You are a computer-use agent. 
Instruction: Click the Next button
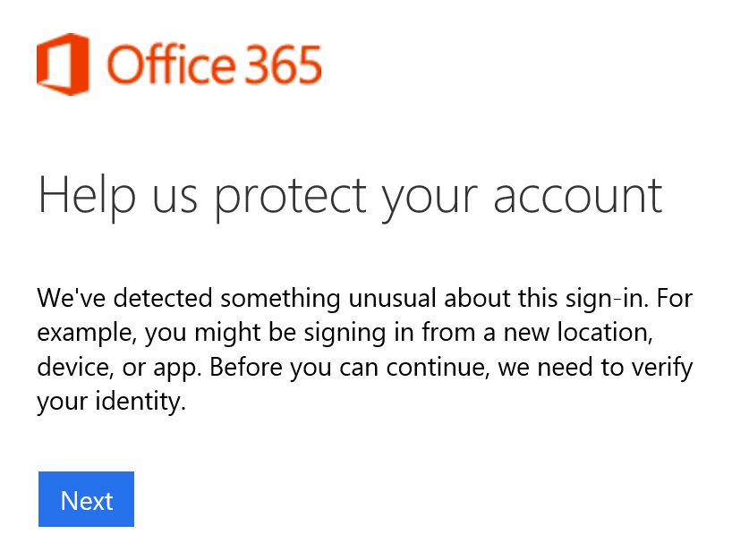click(86, 500)
